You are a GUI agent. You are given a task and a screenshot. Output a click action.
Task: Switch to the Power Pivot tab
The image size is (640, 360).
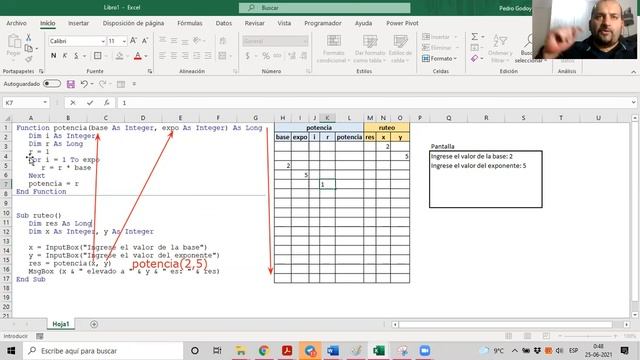[x=402, y=23]
